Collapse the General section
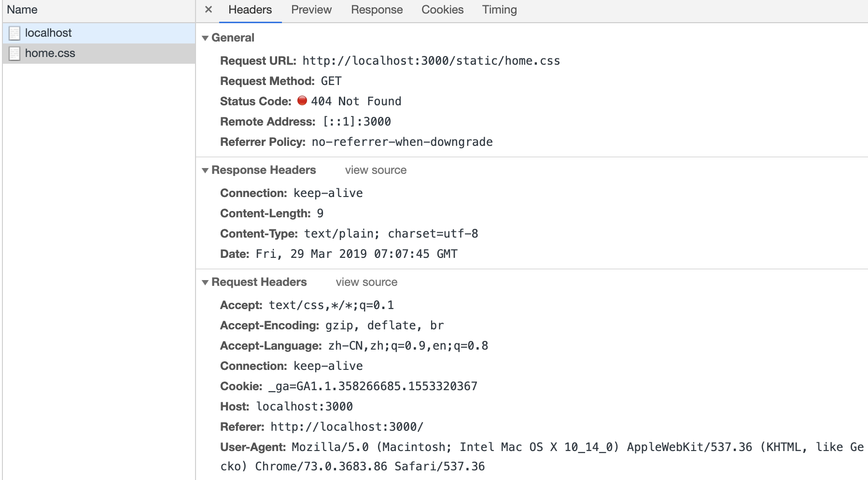The height and width of the screenshot is (480, 868). [x=205, y=38]
